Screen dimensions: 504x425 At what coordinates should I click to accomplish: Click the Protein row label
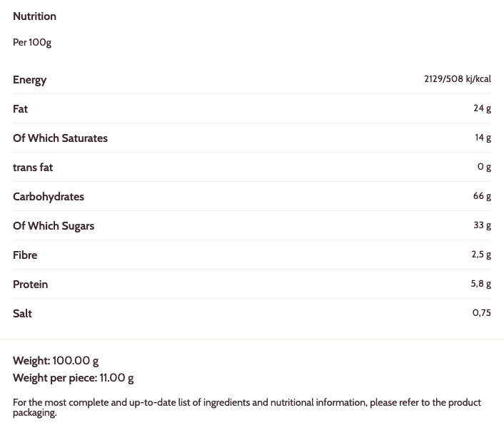pyautogui.click(x=31, y=285)
